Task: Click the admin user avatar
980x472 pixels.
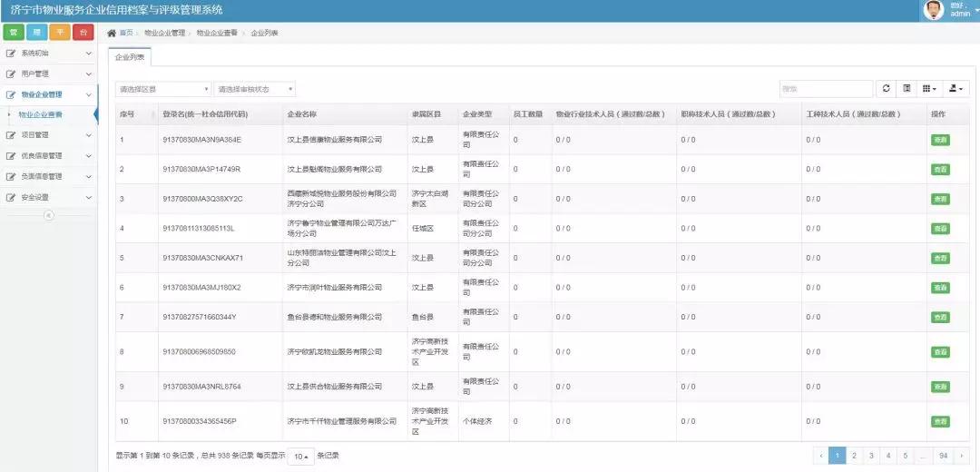Action: (x=933, y=10)
